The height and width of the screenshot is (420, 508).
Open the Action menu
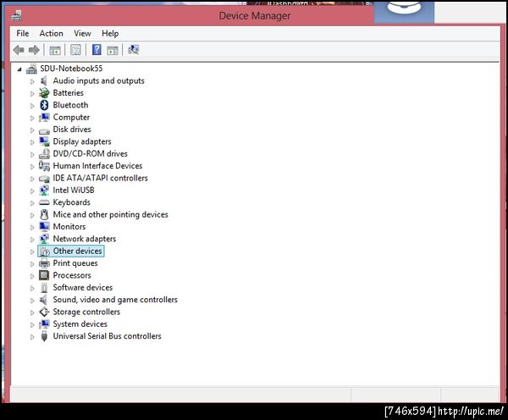[x=51, y=33]
